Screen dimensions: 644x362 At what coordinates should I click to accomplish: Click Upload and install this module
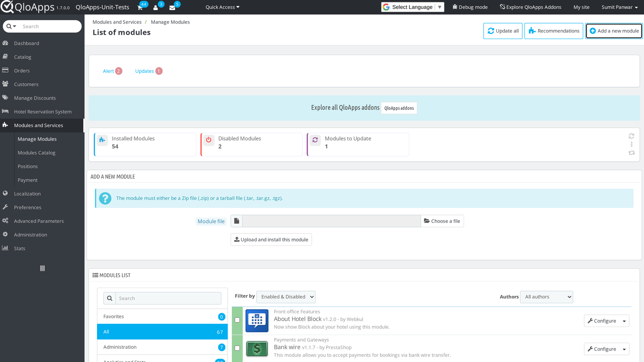(x=271, y=239)
